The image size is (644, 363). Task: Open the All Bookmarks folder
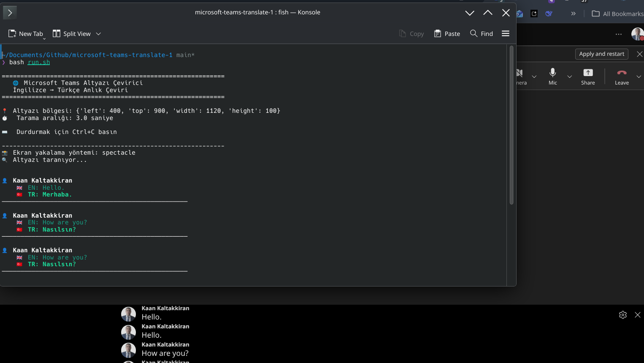tap(617, 14)
